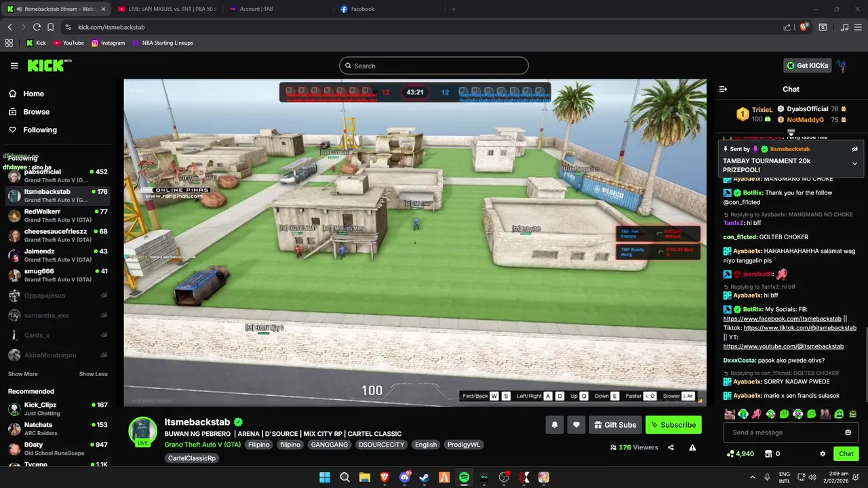
Task: Pick the cat emote in quick emotes
Action: tap(729, 413)
